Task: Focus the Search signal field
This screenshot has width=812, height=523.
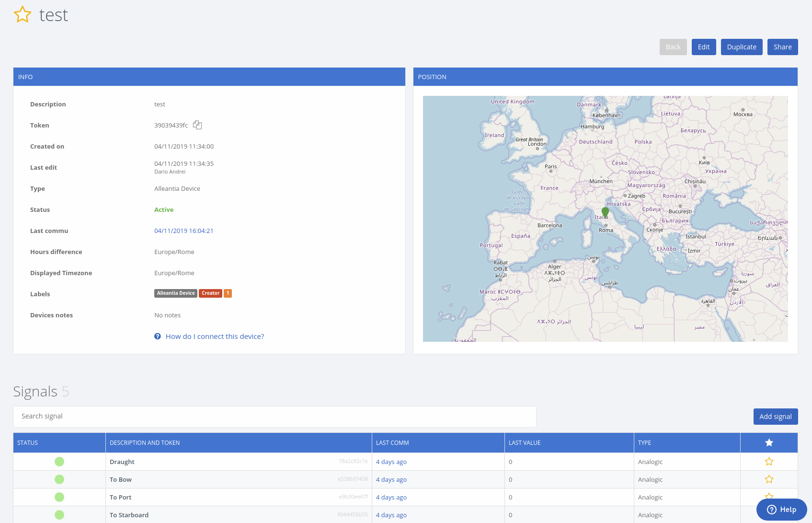Action: [x=274, y=417]
